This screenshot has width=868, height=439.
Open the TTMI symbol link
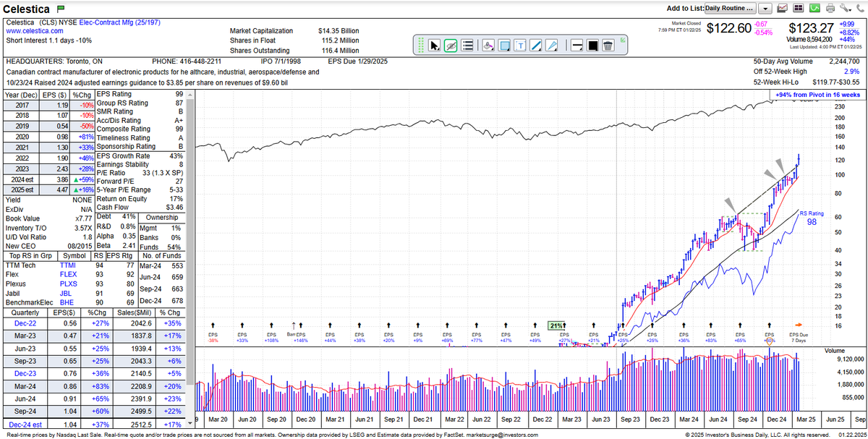[x=67, y=265]
